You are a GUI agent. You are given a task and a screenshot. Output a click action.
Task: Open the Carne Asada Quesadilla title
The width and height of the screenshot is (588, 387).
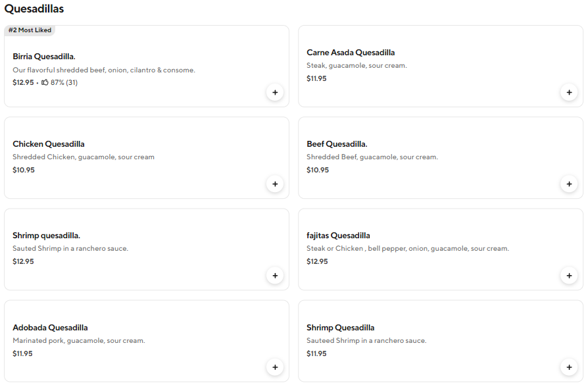[x=351, y=53]
